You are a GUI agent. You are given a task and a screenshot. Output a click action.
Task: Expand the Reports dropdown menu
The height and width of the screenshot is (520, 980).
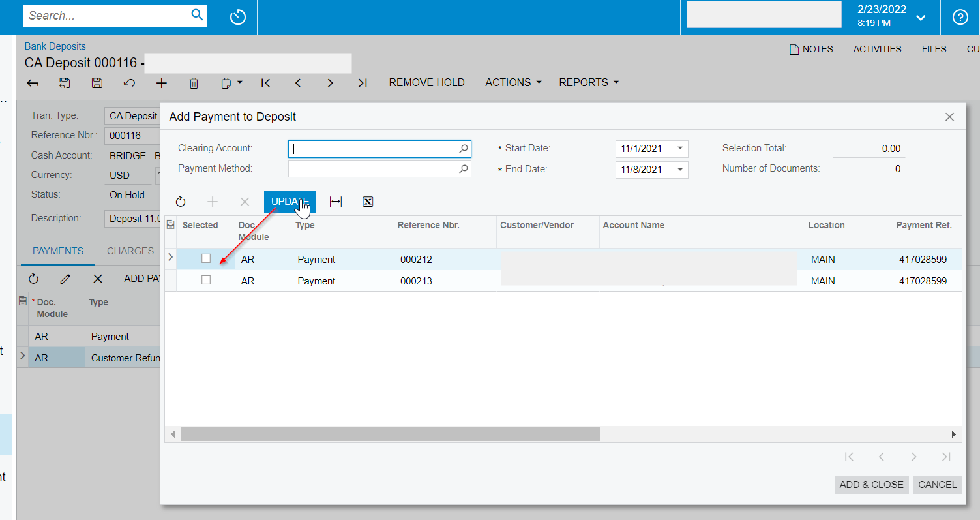[x=589, y=83]
